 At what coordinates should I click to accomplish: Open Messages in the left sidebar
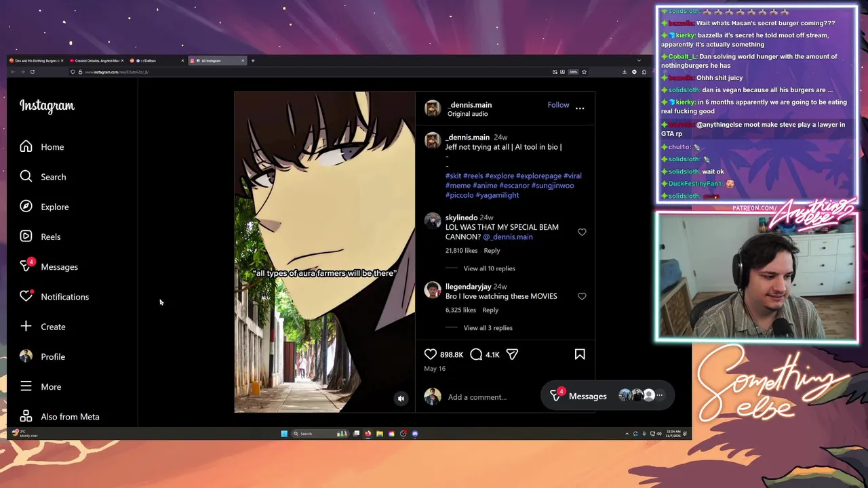point(49,266)
